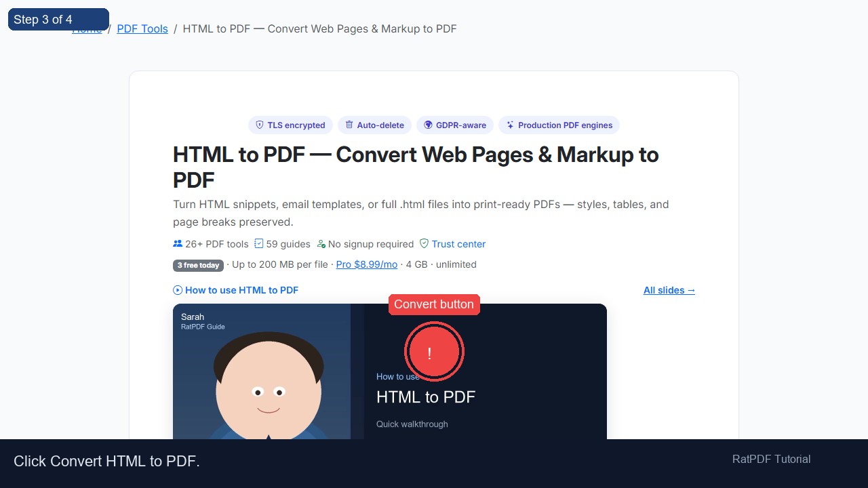The image size is (868, 488).
Task: Click the main HTML to PDF page heading
Action: click(x=416, y=167)
